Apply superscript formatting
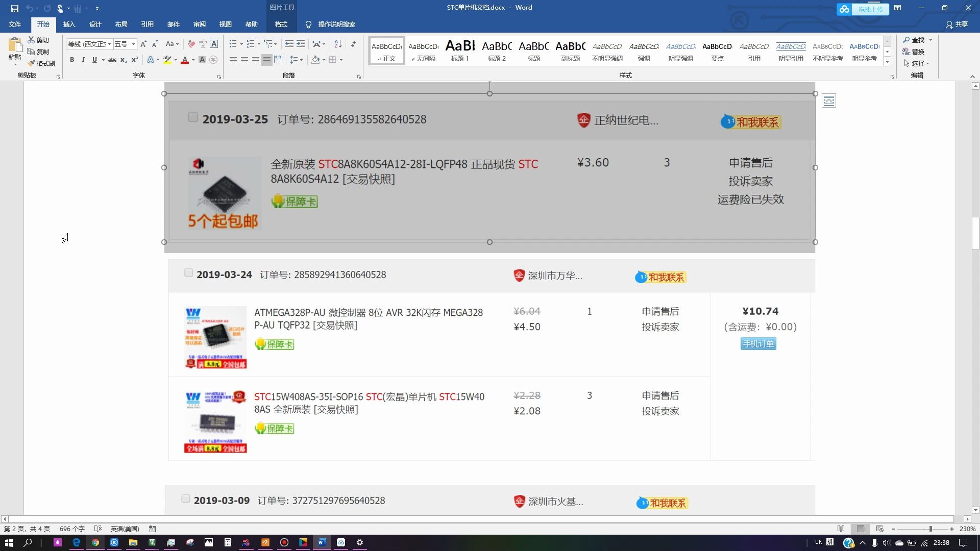980x551 pixels. (x=135, y=60)
